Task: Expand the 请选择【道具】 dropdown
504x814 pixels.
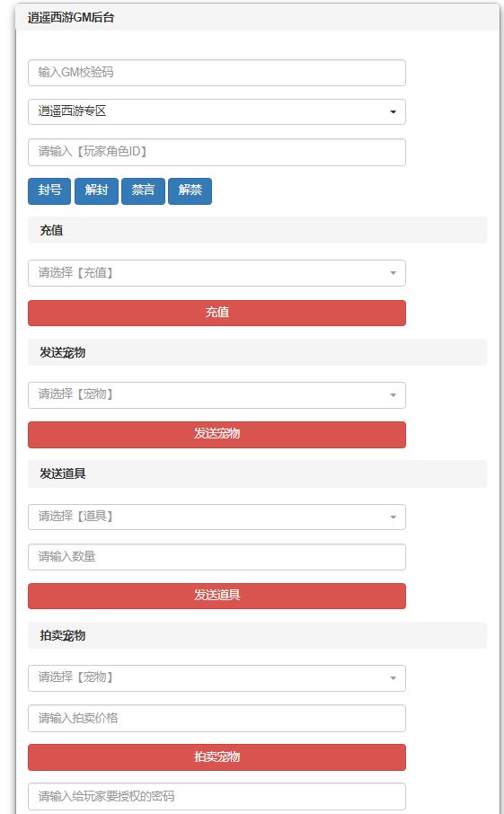Action: coord(217,517)
